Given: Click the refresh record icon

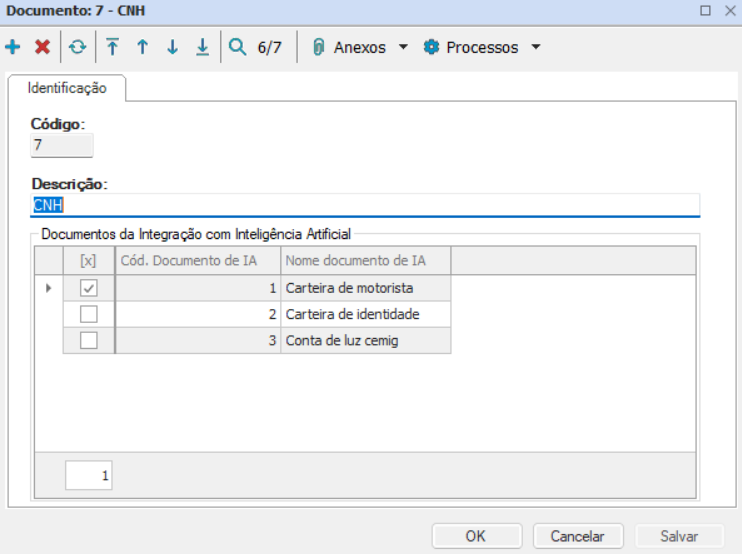Looking at the screenshot, I should pos(77,47).
